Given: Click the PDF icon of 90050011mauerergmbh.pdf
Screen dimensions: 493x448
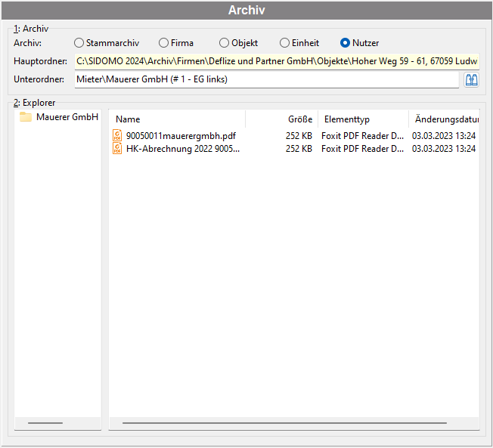Looking at the screenshot, I should (117, 136).
